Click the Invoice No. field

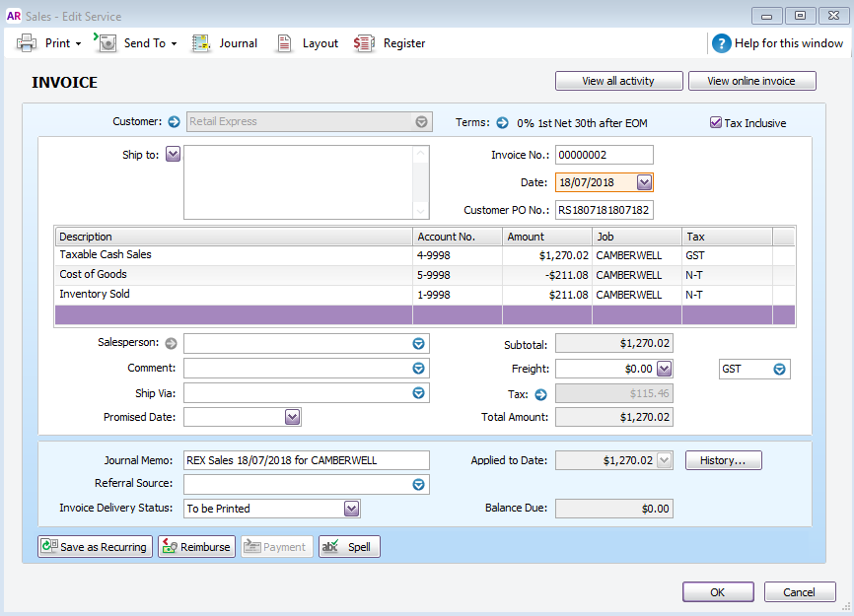(x=604, y=155)
